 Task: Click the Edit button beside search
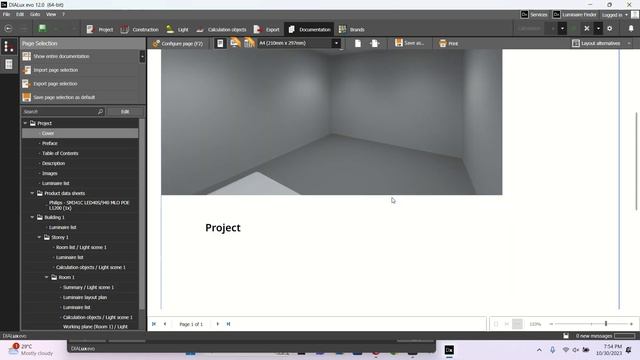pos(125,111)
